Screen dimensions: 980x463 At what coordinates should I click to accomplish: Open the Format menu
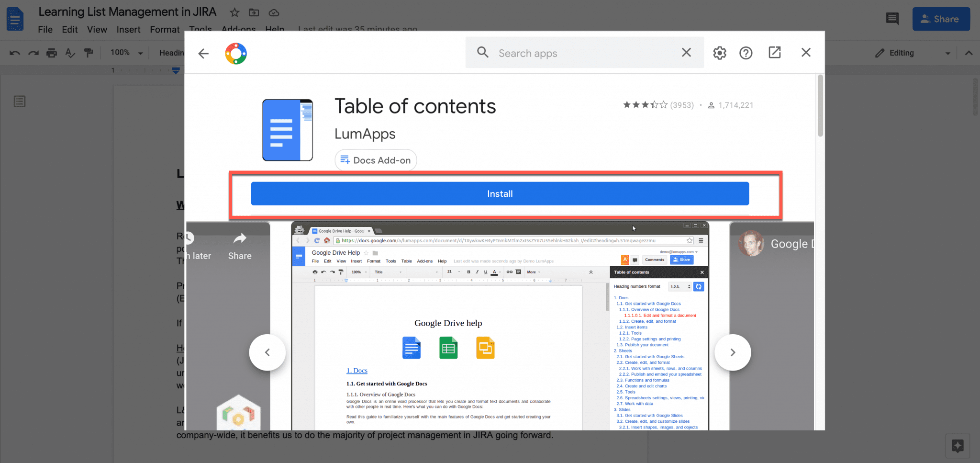165,29
